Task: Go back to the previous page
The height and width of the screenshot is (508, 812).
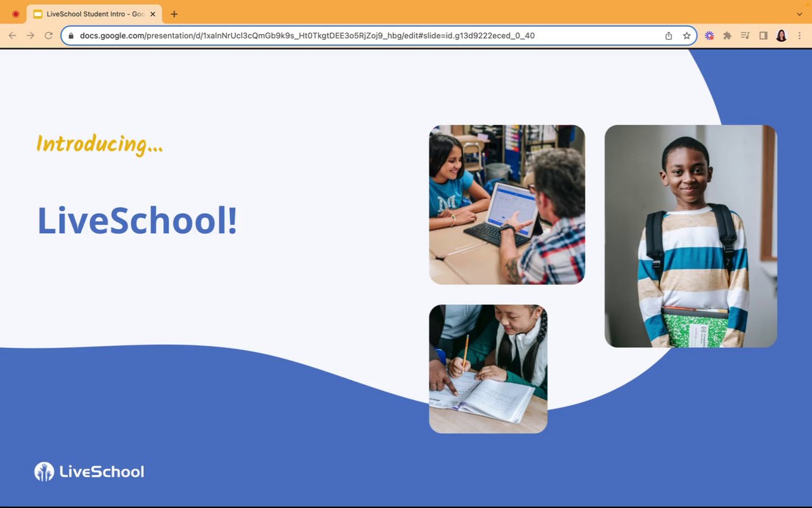Action: [x=12, y=36]
